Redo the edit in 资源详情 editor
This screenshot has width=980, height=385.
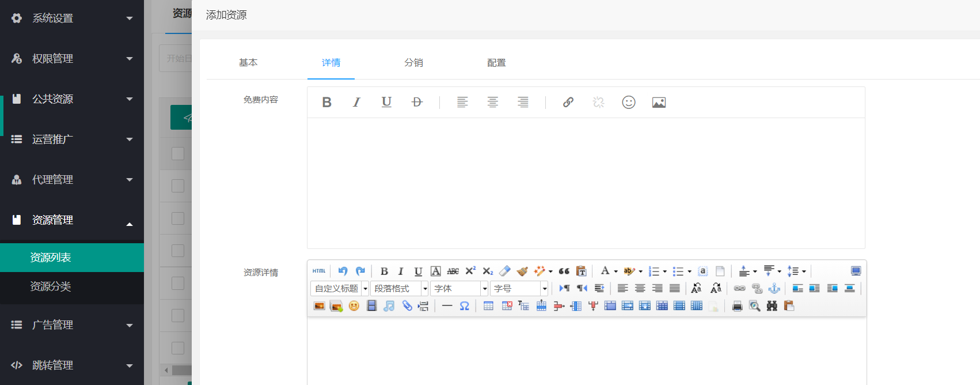click(360, 271)
